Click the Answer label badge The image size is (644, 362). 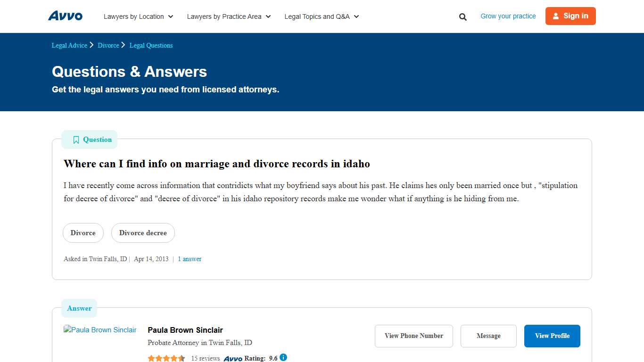pos(79,308)
